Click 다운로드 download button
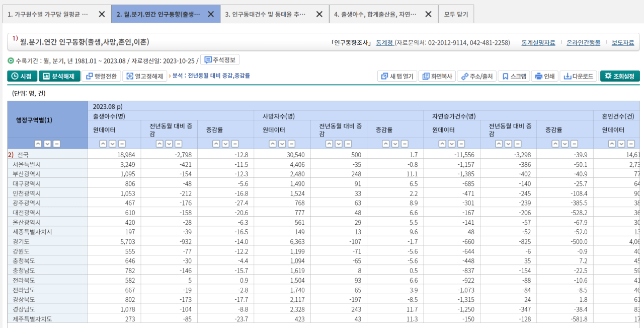The height and width of the screenshot is (328, 644). pos(579,76)
